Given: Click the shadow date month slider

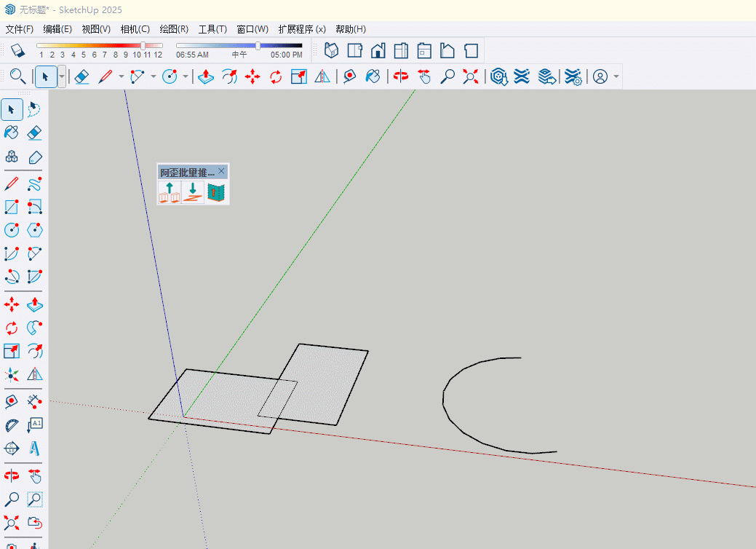Looking at the screenshot, I should tap(143, 46).
